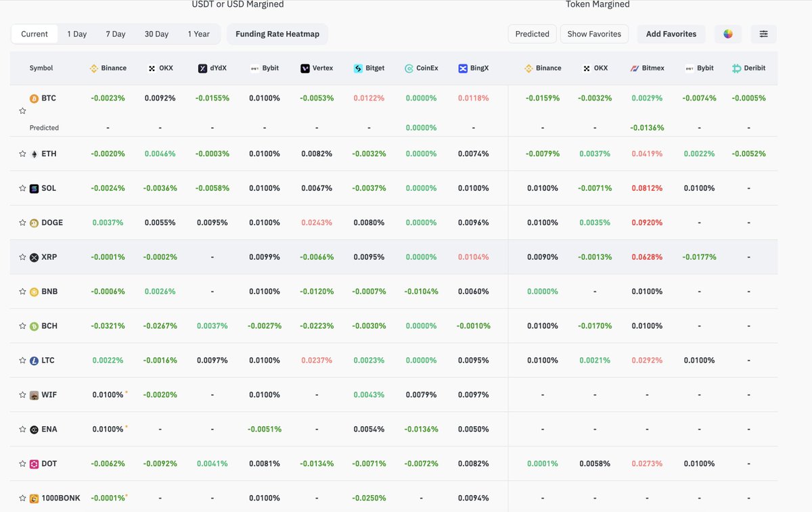Click BCH Binance rate -0.0321%
The width and height of the screenshot is (812, 512).
pyautogui.click(x=108, y=326)
